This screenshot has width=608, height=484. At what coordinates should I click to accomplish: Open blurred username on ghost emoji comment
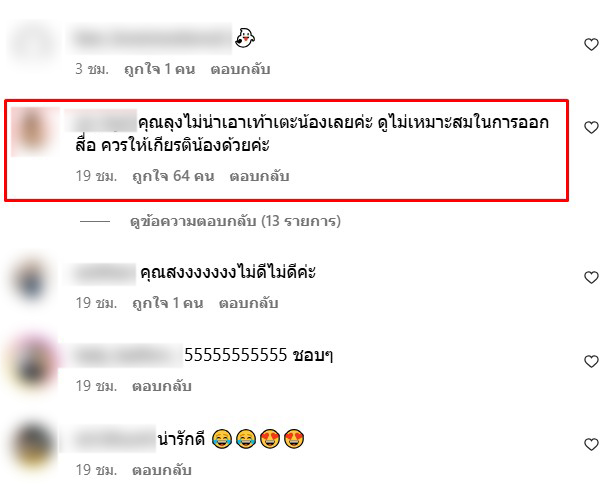coord(151,39)
